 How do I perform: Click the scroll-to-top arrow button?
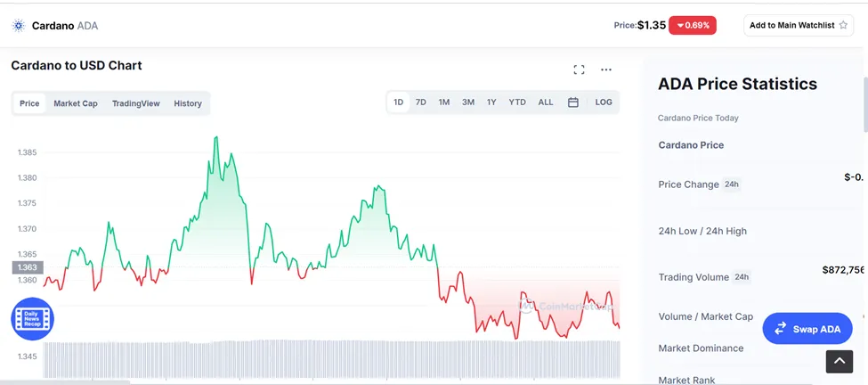coord(840,361)
